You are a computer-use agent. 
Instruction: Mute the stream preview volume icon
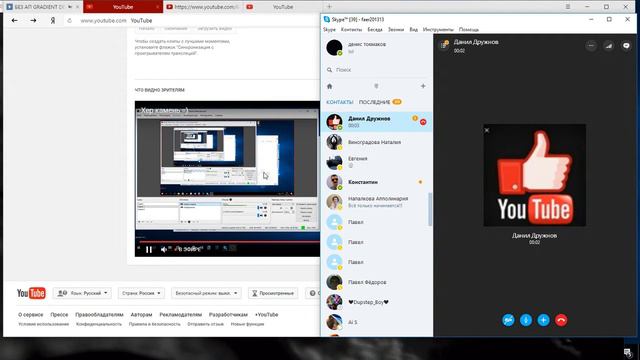[x=164, y=249]
